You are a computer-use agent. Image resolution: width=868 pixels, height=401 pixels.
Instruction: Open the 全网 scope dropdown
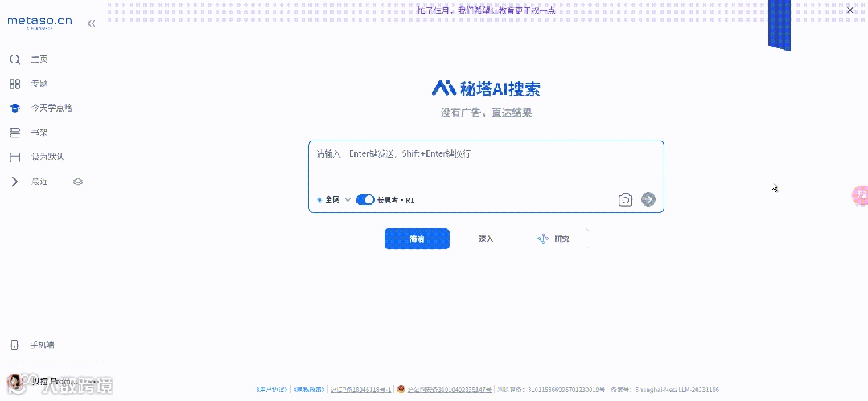[x=334, y=199]
